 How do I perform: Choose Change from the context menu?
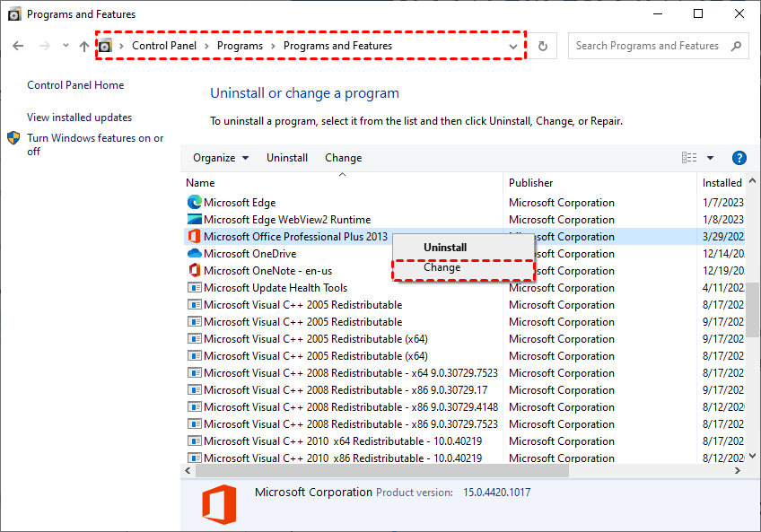(x=442, y=267)
